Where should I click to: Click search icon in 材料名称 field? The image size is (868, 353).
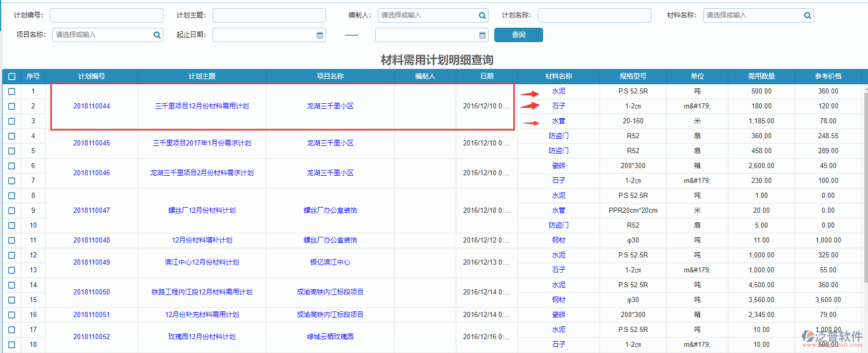[x=807, y=15]
